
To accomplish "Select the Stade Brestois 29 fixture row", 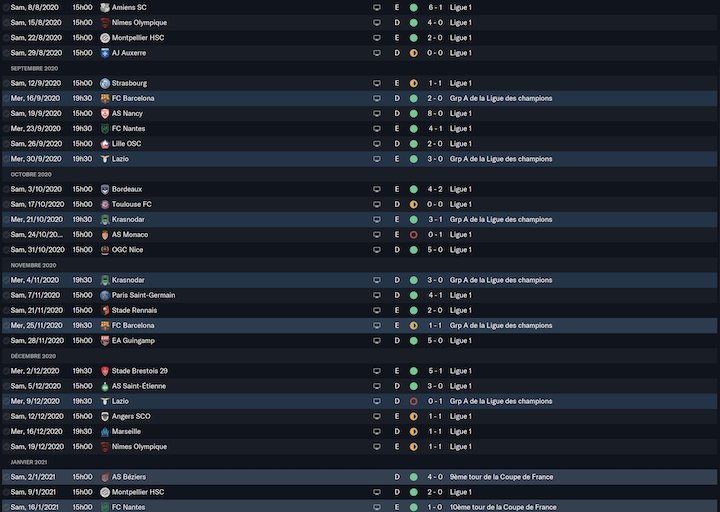I will click(x=360, y=371).
